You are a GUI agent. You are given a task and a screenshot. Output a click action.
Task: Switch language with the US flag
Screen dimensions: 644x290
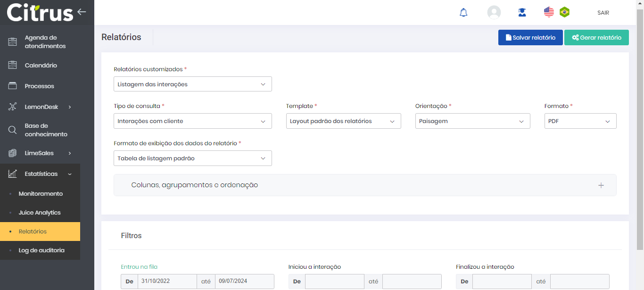[x=549, y=12]
